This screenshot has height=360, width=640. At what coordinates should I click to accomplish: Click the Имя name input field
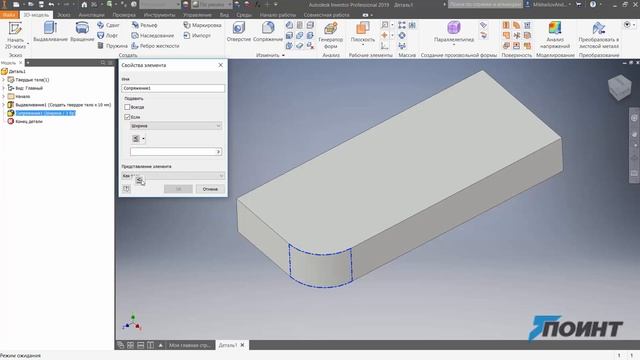pos(173,88)
